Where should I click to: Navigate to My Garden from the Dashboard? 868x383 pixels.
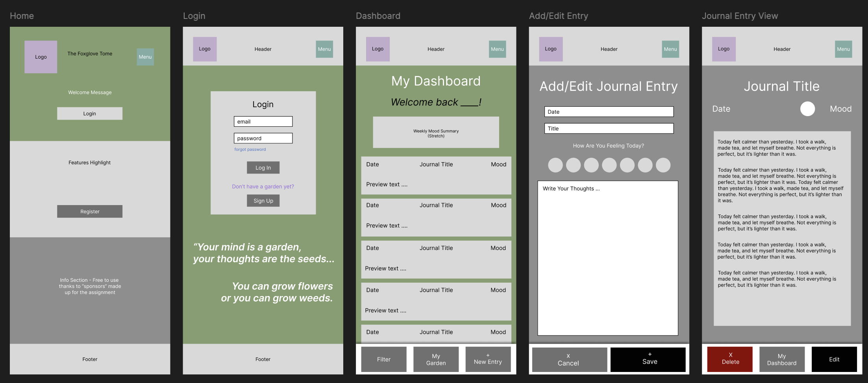[436, 359]
